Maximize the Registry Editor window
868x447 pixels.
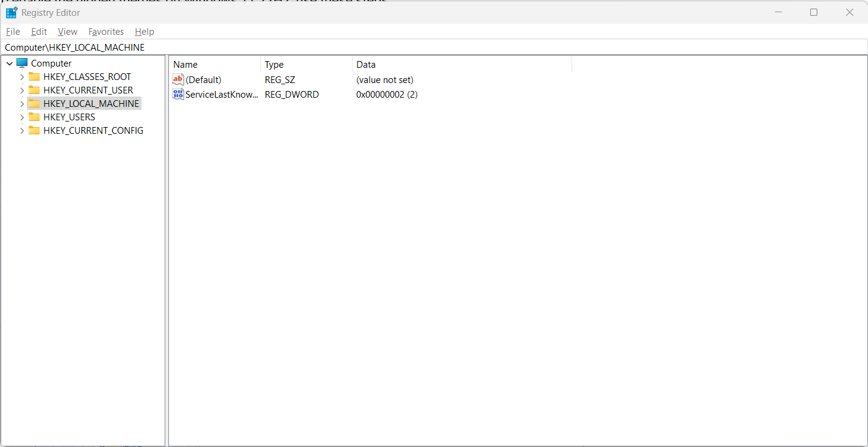coord(814,12)
